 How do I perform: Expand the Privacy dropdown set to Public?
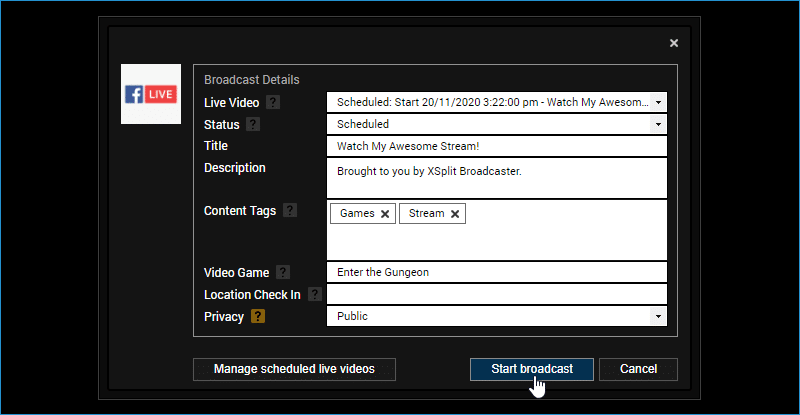(658, 316)
